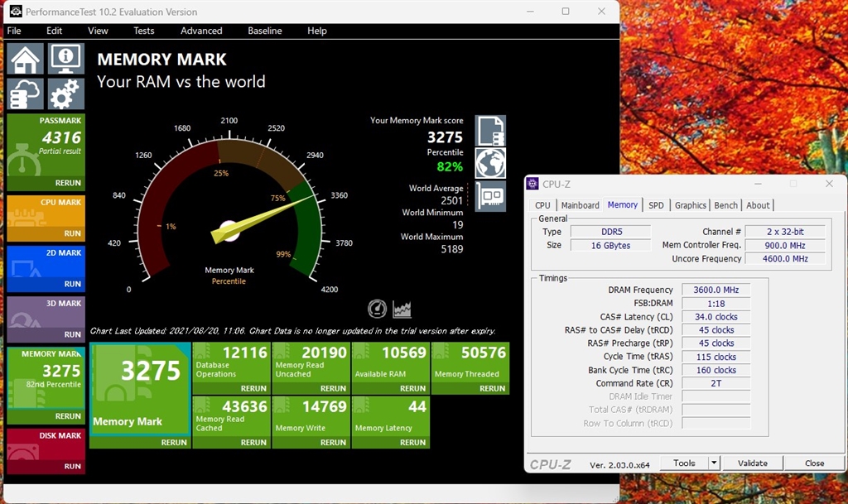
Task: Open the Home dashboard icon
Action: tap(25, 60)
